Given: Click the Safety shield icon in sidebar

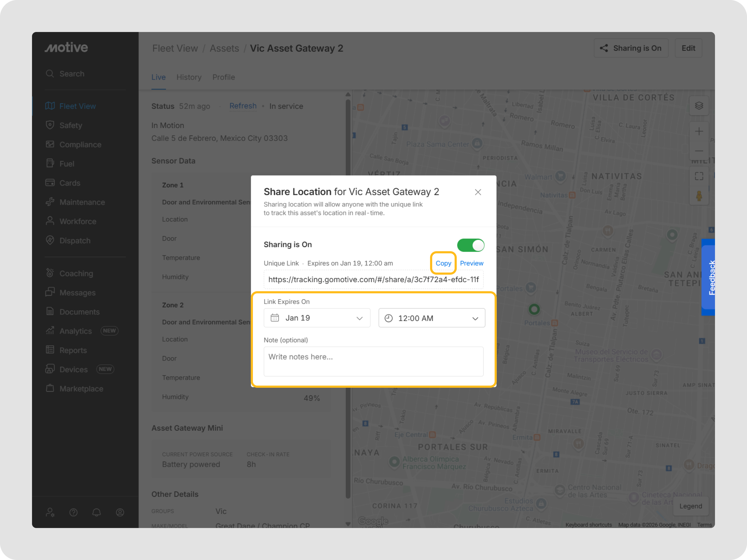Looking at the screenshot, I should 50,125.
